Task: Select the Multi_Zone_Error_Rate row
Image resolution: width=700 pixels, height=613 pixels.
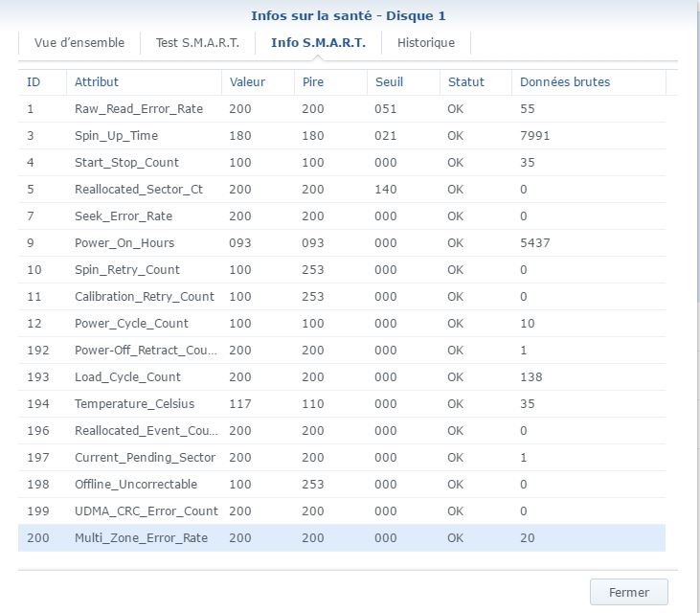Action: point(342,537)
